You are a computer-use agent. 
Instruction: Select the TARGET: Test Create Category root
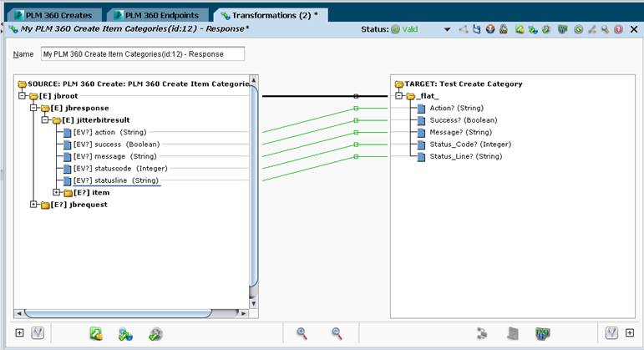tap(459, 84)
